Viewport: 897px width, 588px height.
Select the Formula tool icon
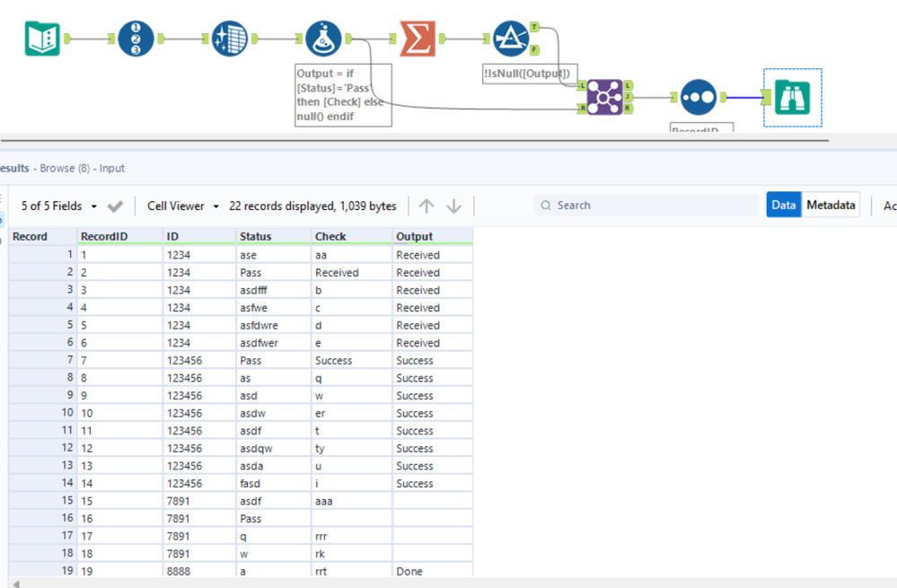[323, 39]
